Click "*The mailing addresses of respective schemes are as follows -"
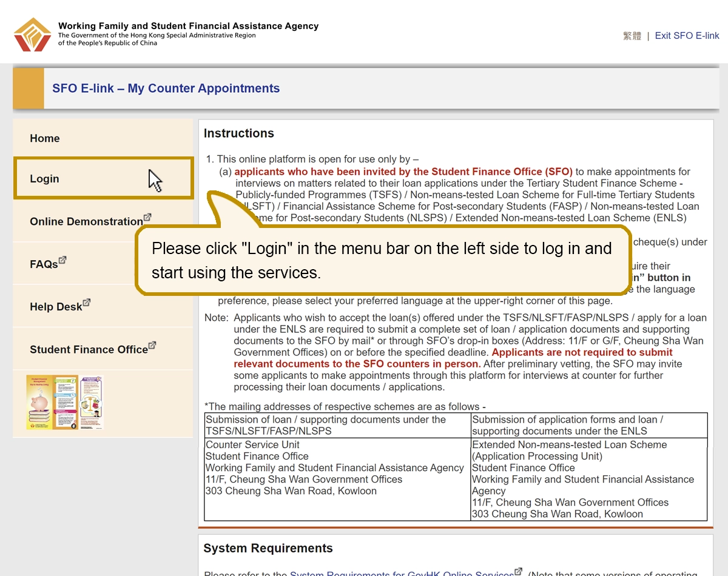 click(x=345, y=407)
